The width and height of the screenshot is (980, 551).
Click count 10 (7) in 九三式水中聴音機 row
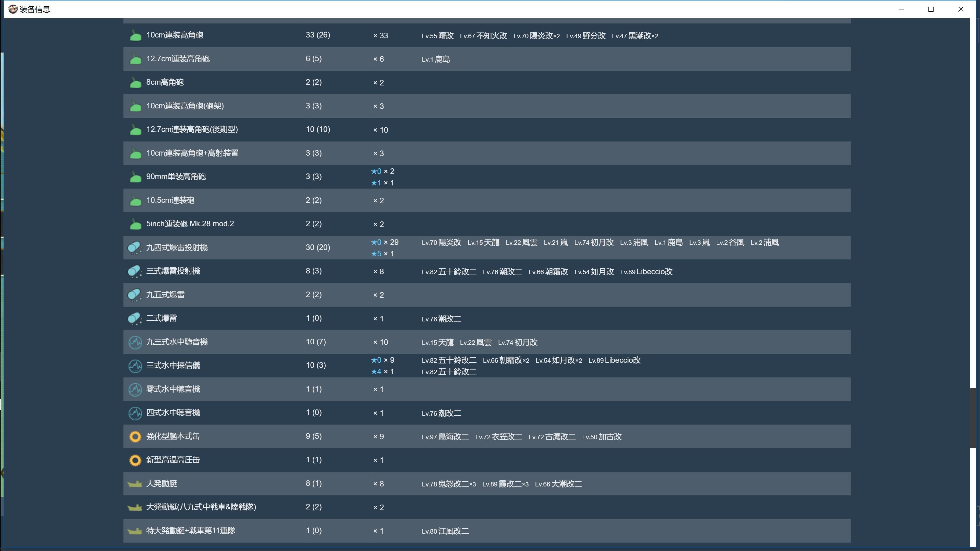pos(316,342)
